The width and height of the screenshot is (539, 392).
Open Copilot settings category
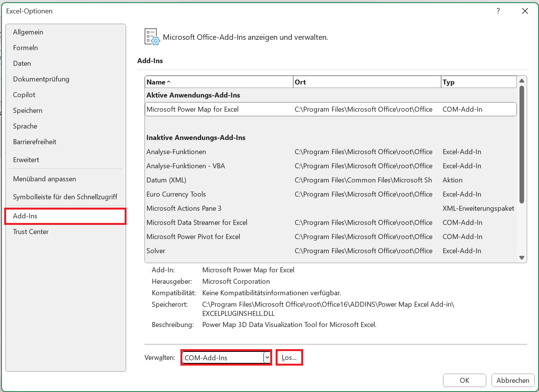[x=66, y=95]
